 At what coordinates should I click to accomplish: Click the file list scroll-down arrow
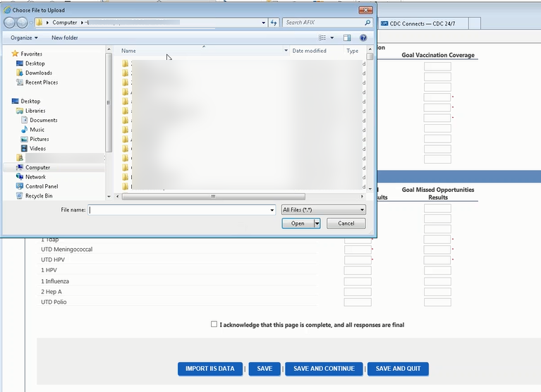pos(370,189)
